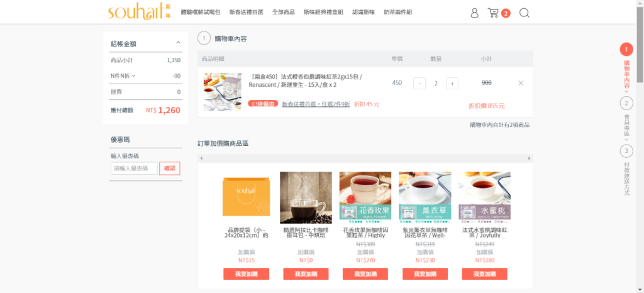Add 品牌提袋 with 我要加購
Viewport: 644px width, 293px height.
(x=246, y=274)
